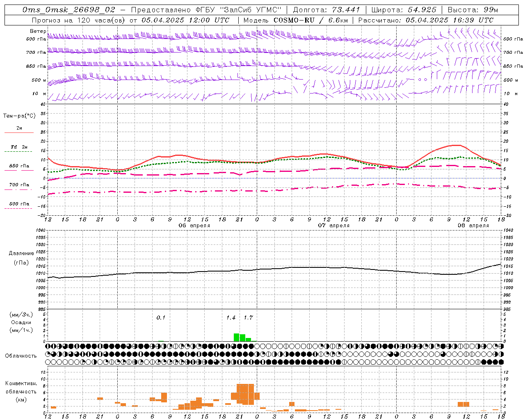This screenshot has width=525, height=420.
Task: Click the (км) unit label
Action: [x=21, y=399]
